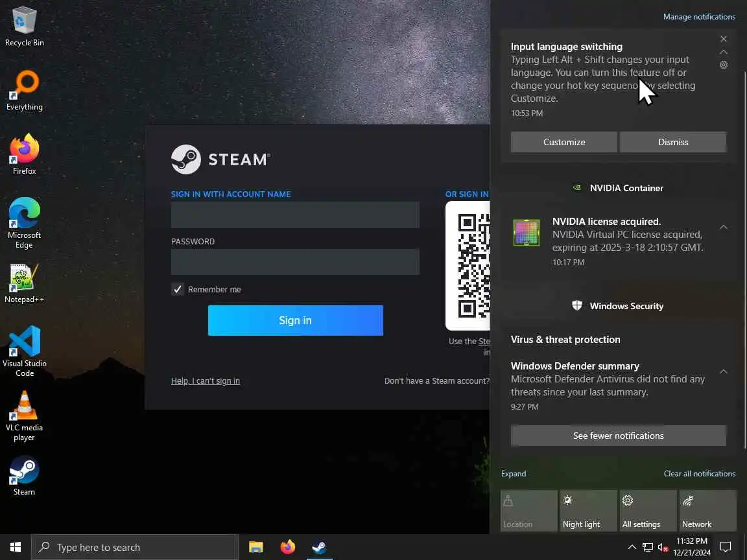This screenshot has height=560, width=747.
Task: Open the Firefox desktop shortcut
Action: coord(24,154)
